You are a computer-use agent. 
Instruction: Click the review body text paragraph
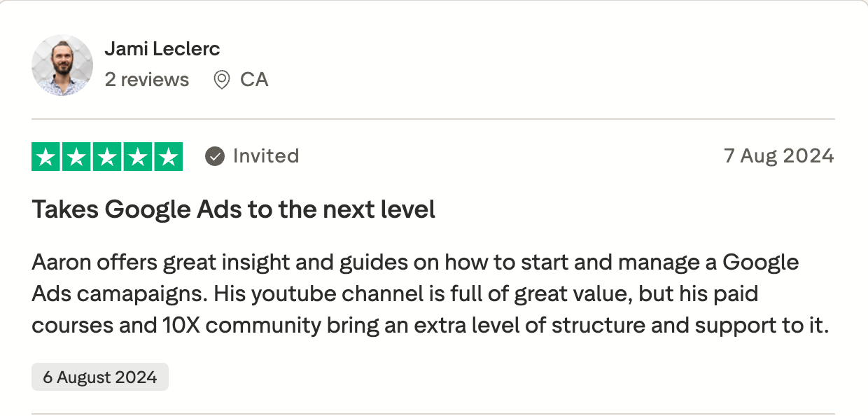tap(430, 294)
